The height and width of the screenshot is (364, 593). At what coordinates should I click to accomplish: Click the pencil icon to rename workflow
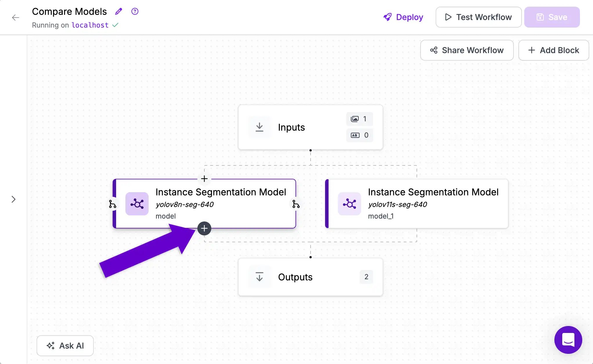coord(118,11)
